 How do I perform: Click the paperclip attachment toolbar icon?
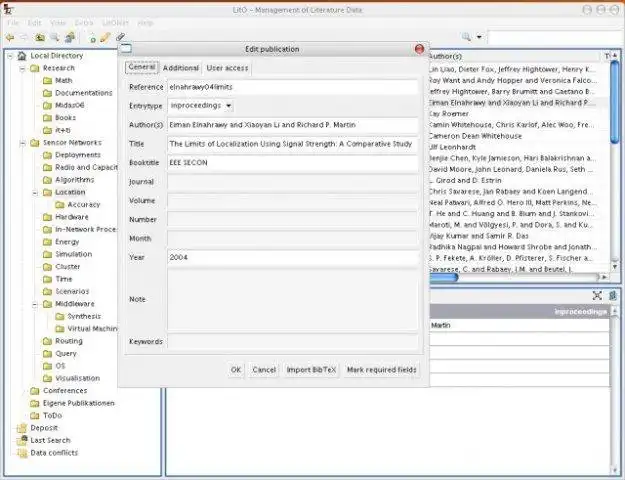coord(120,37)
